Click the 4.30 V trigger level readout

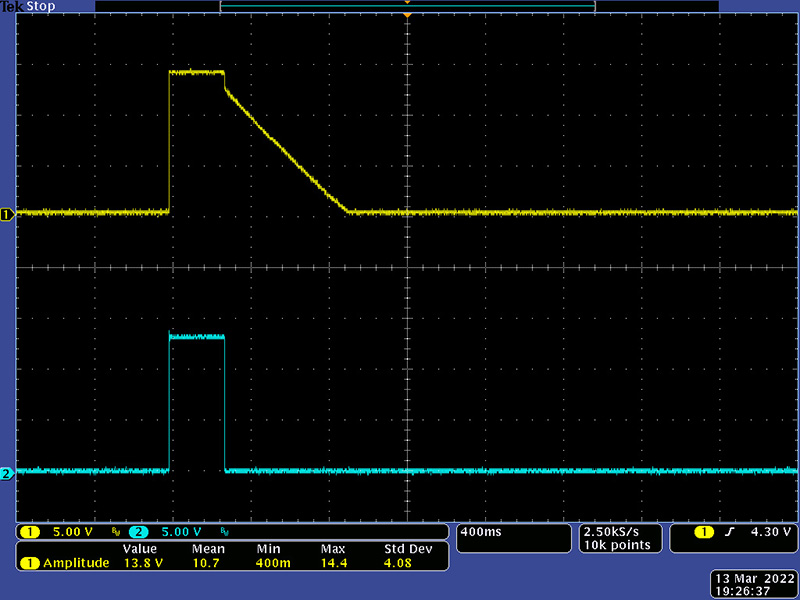772,531
